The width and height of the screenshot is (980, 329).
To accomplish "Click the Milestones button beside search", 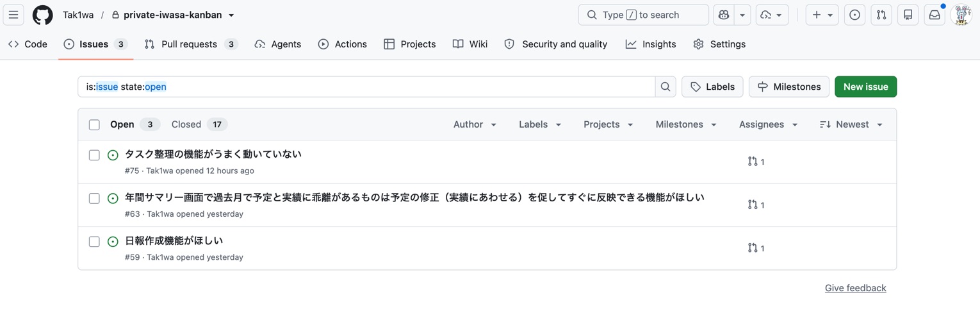I will (789, 87).
